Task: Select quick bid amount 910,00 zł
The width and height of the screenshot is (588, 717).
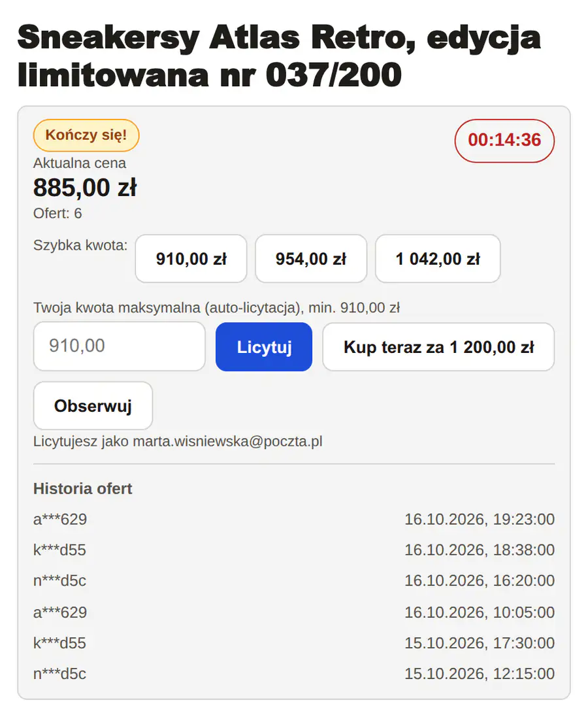Action: (191, 259)
